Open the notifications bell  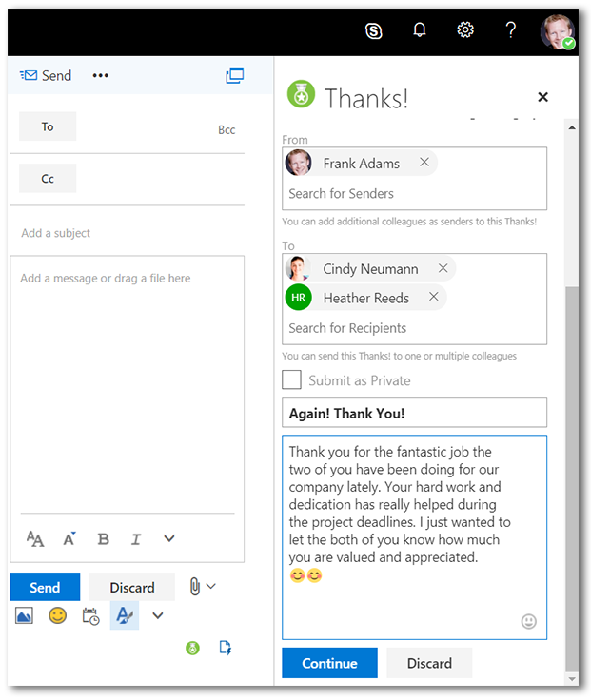tap(419, 30)
